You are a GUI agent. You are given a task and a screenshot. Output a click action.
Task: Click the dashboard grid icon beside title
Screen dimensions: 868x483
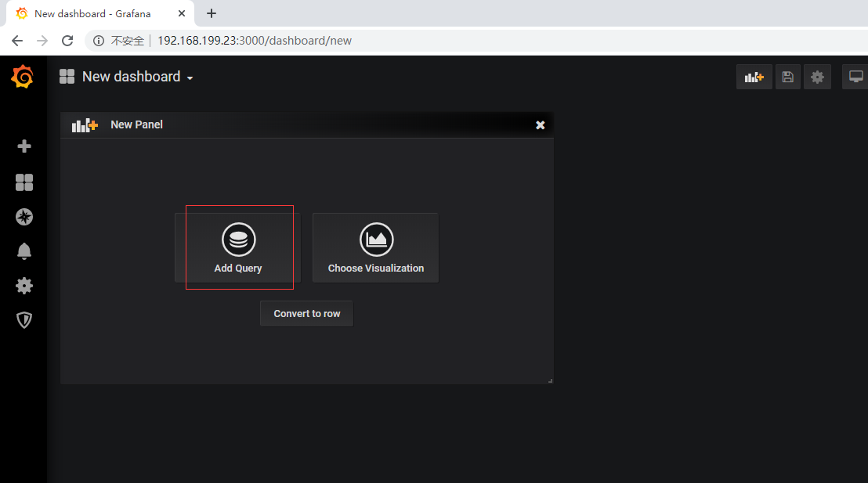click(67, 77)
